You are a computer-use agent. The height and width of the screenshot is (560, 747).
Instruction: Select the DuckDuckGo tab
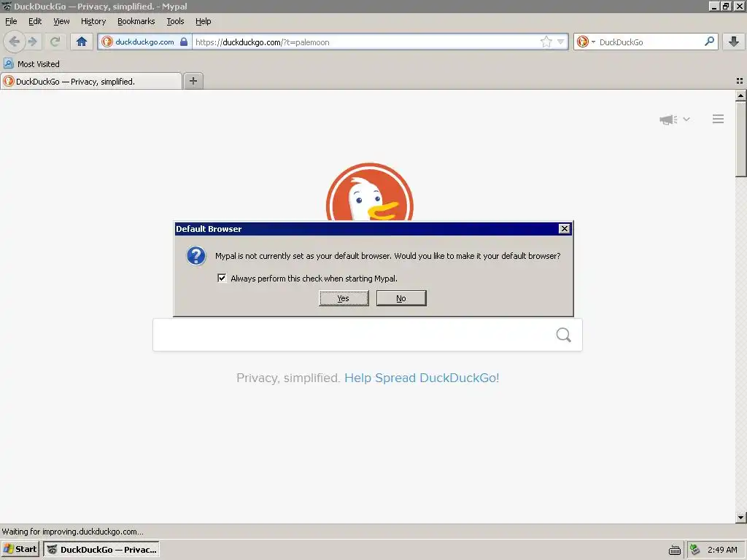point(91,82)
